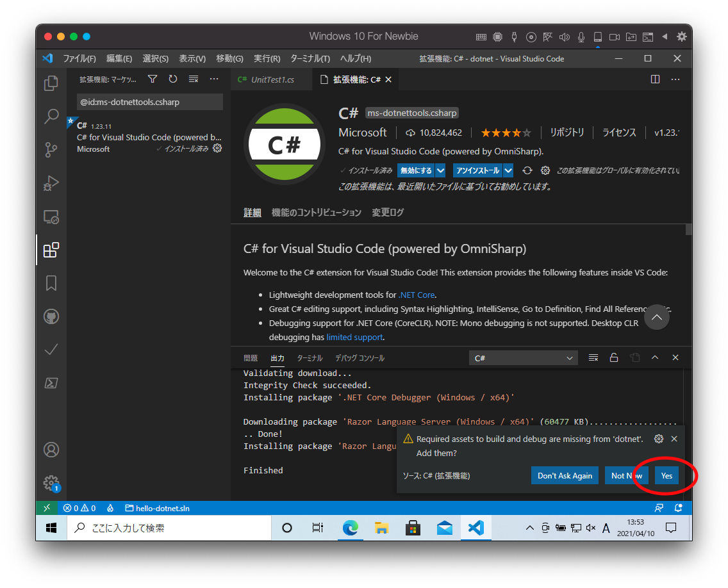The height and width of the screenshot is (588, 728).
Task: Switch to the ターミナル panel tab
Action: tap(310, 358)
